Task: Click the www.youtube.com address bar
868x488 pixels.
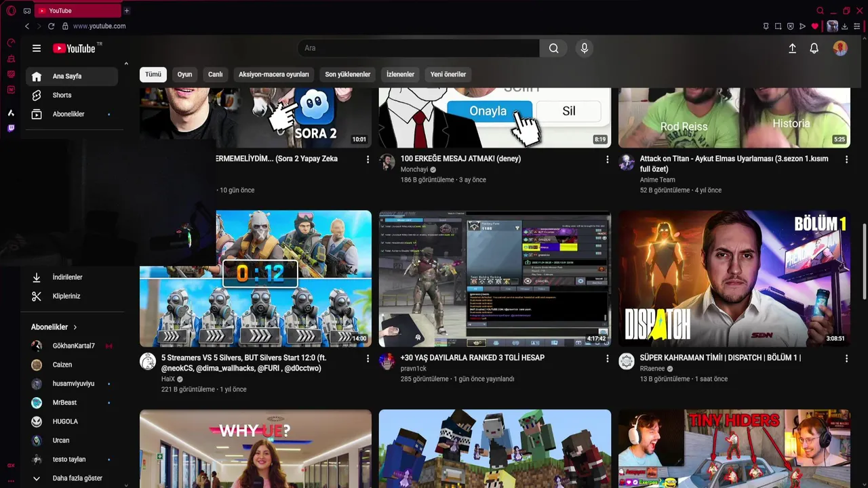Action: point(99,26)
